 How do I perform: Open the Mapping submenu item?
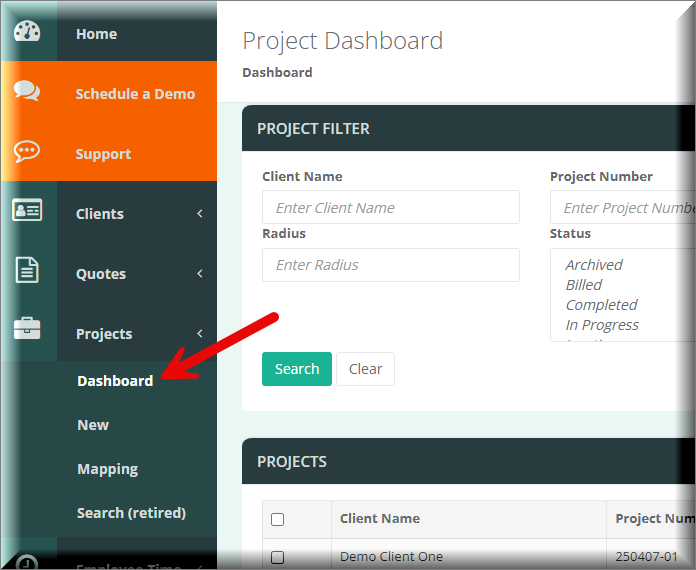[x=107, y=469]
